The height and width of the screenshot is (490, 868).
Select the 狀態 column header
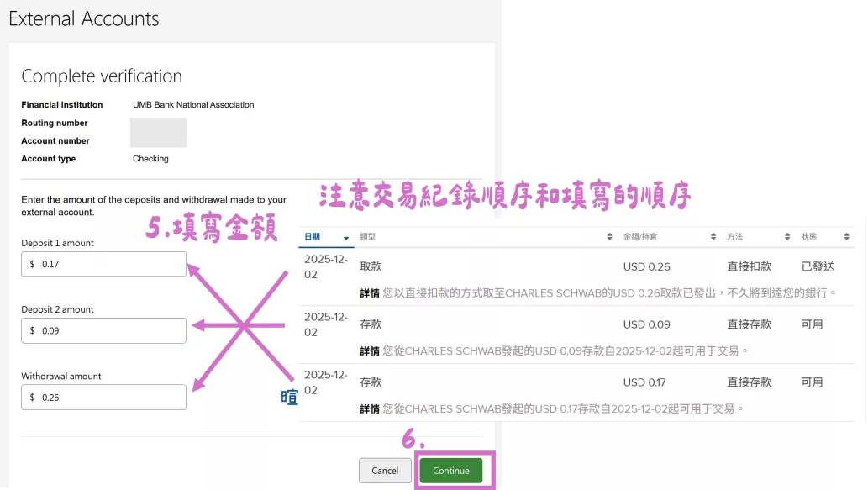point(811,236)
